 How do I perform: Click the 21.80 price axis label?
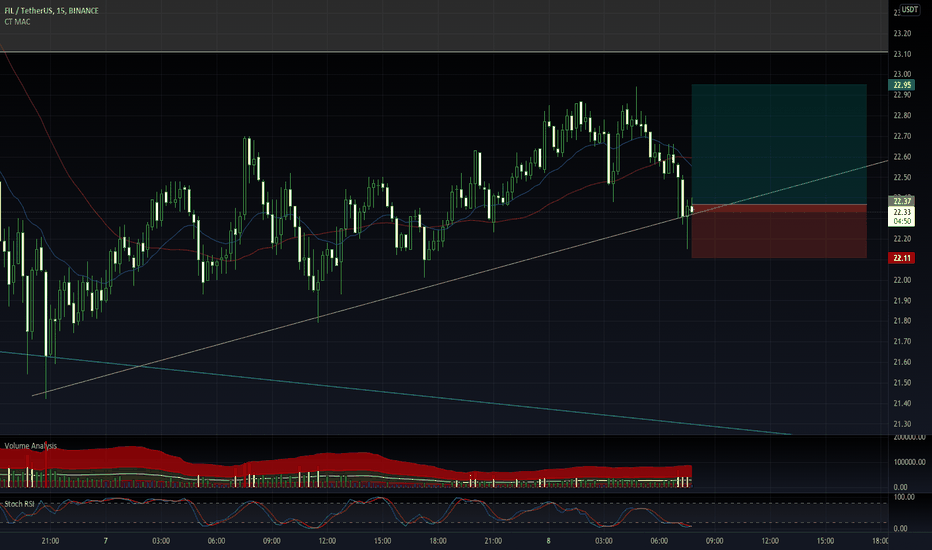(902, 321)
